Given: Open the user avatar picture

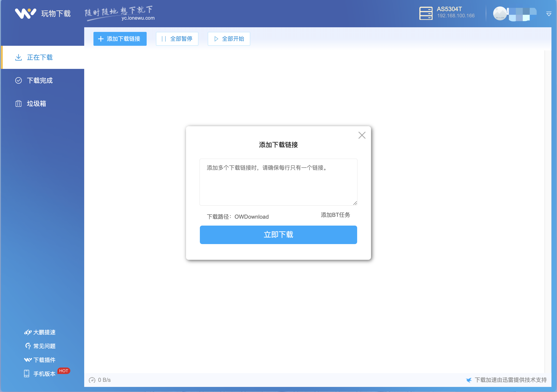Looking at the screenshot, I should pyautogui.click(x=500, y=13).
